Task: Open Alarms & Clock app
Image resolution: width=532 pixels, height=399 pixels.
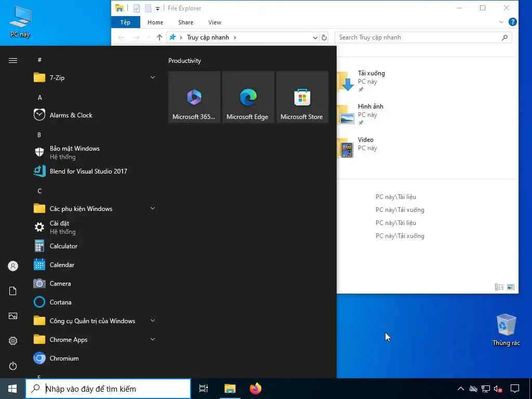Action: tap(95, 115)
